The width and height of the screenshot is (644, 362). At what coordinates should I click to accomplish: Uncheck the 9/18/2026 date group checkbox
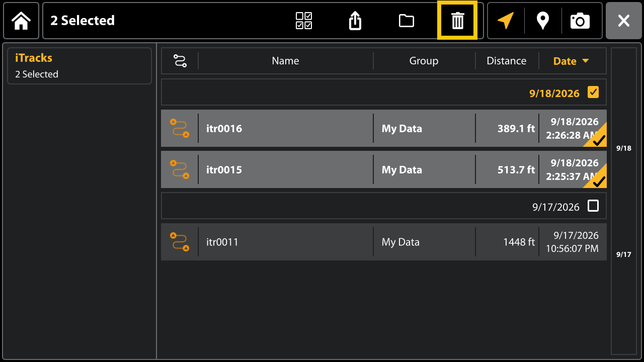pos(593,92)
